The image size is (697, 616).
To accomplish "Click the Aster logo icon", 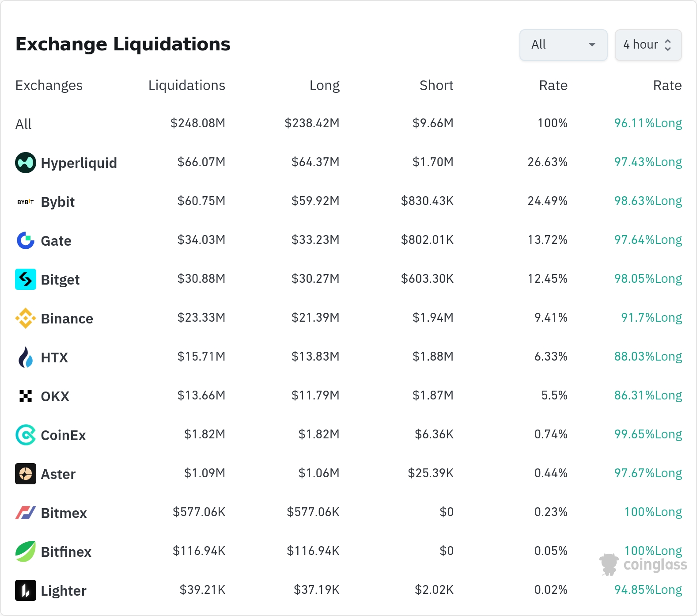I will (x=26, y=474).
